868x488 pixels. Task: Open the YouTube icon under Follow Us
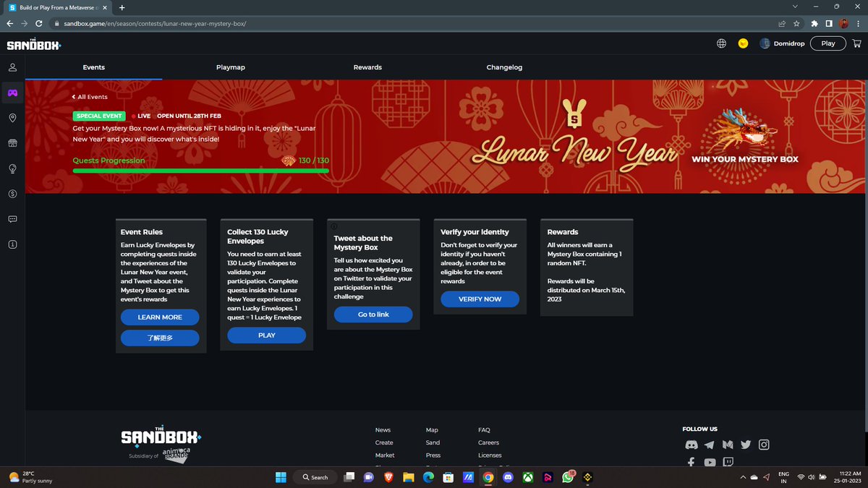click(710, 463)
